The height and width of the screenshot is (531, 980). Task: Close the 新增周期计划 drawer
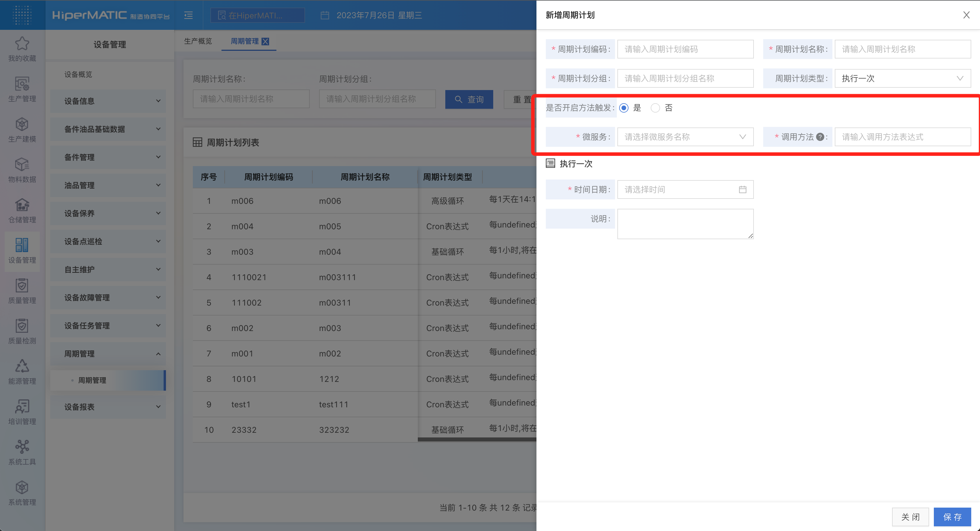[966, 15]
